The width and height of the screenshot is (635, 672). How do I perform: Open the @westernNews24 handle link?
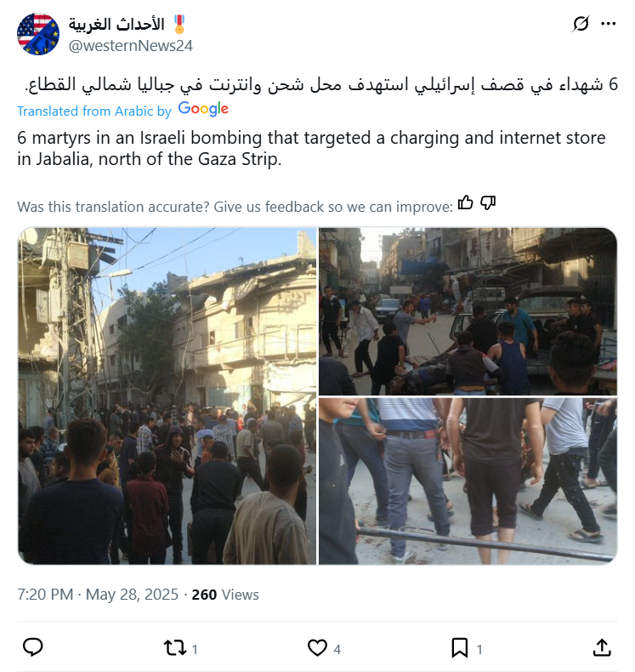coord(131,46)
